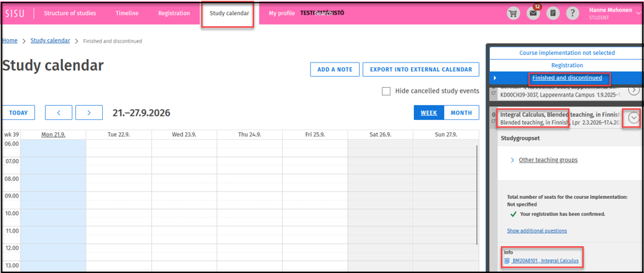Go to previous week arrow
This screenshot has width=644, height=273.
click(59, 112)
